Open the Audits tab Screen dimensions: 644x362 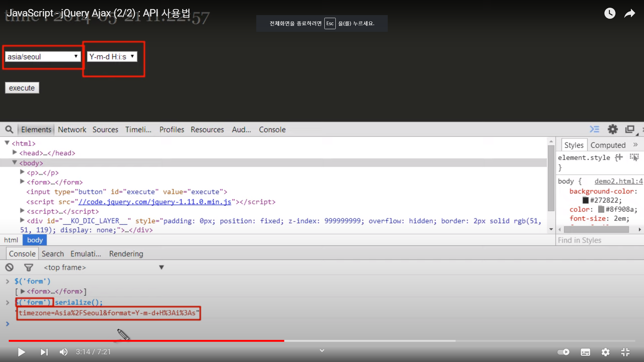tap(241, 129)
